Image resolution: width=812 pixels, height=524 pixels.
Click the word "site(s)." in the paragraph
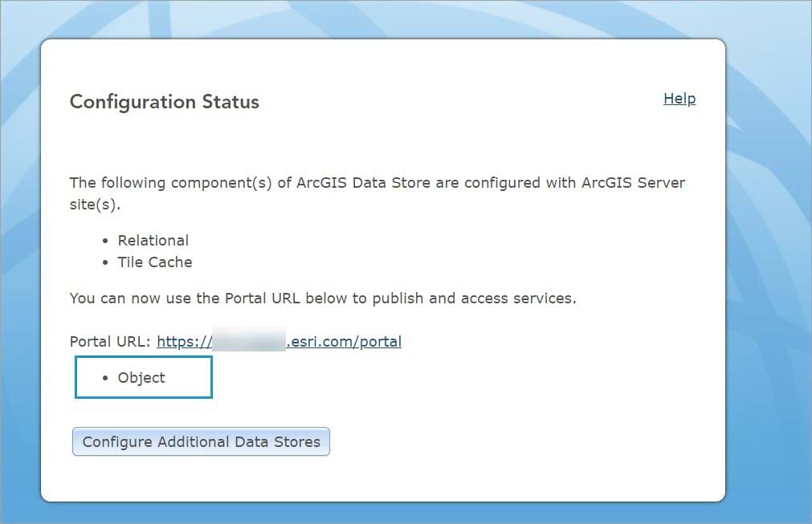(x=93, y=205)
